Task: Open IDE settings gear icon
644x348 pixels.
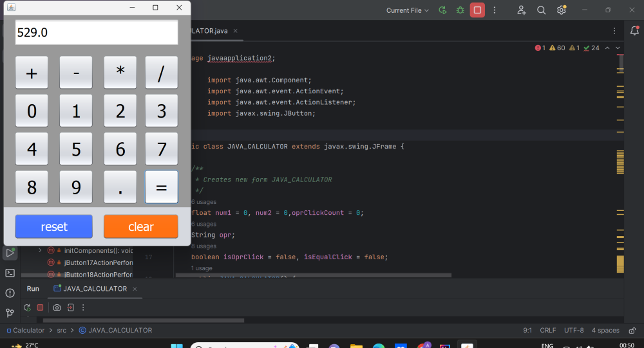Action: pos(562,10)
